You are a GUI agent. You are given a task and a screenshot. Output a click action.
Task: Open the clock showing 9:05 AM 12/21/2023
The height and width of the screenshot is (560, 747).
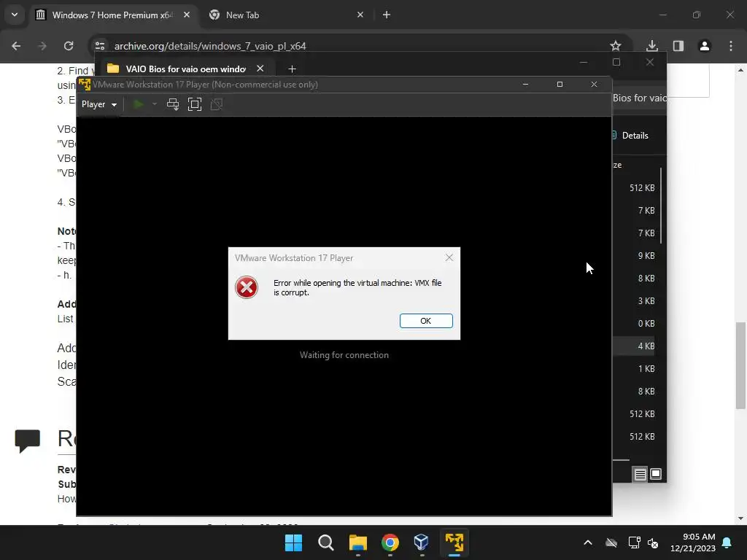[693, 542]
